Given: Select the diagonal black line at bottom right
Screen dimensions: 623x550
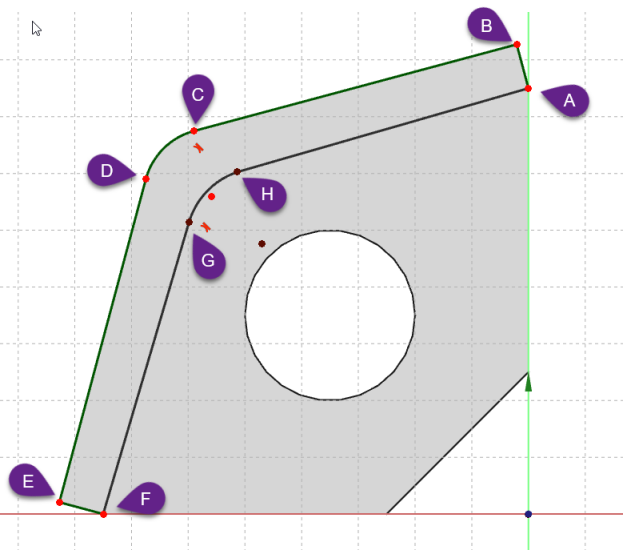Looking at the screenshot, I should [455, 445].
